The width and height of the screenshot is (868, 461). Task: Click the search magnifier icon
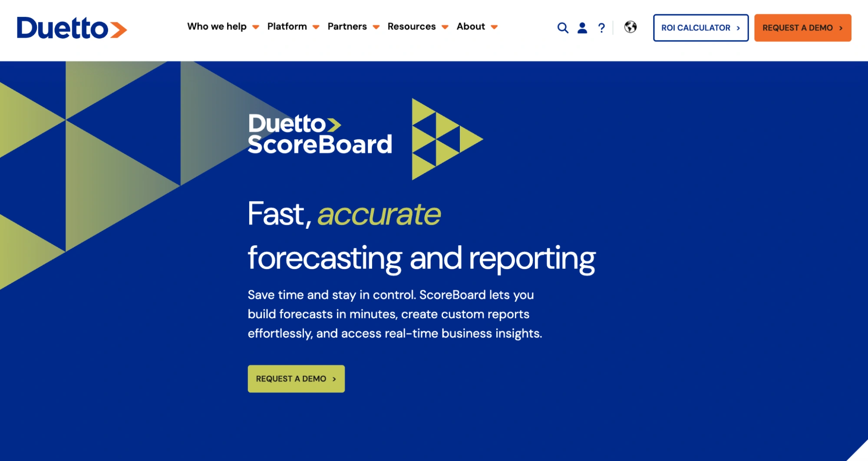(562, 27)
